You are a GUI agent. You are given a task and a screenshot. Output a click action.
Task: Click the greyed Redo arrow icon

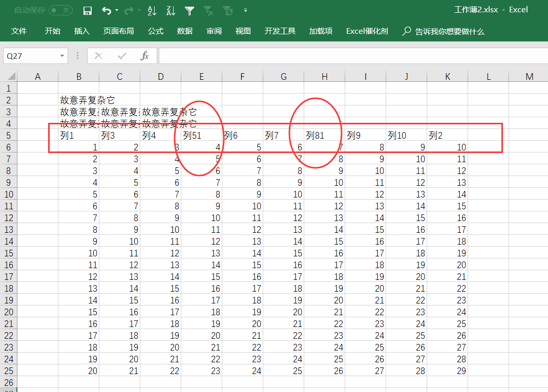click(x=129, y=11)
